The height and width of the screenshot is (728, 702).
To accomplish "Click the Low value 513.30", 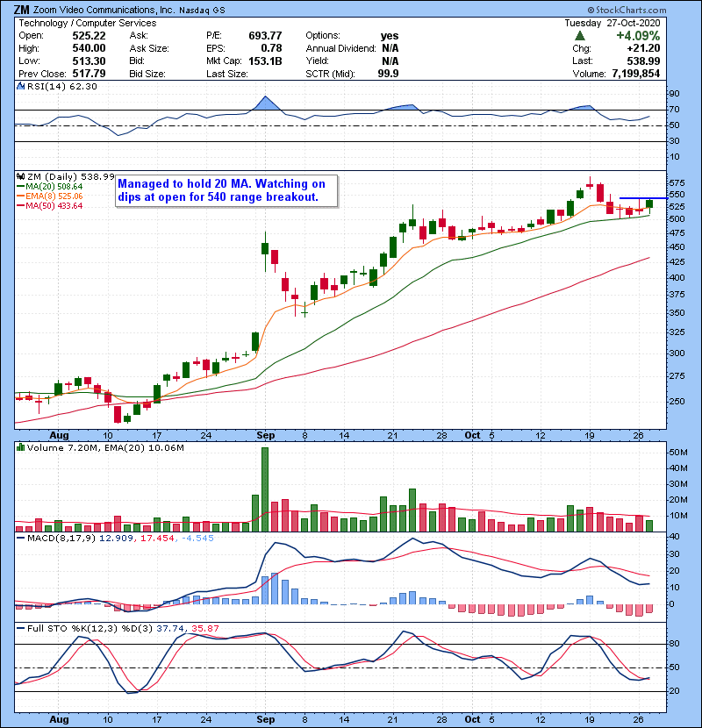I will pos(89,61).
